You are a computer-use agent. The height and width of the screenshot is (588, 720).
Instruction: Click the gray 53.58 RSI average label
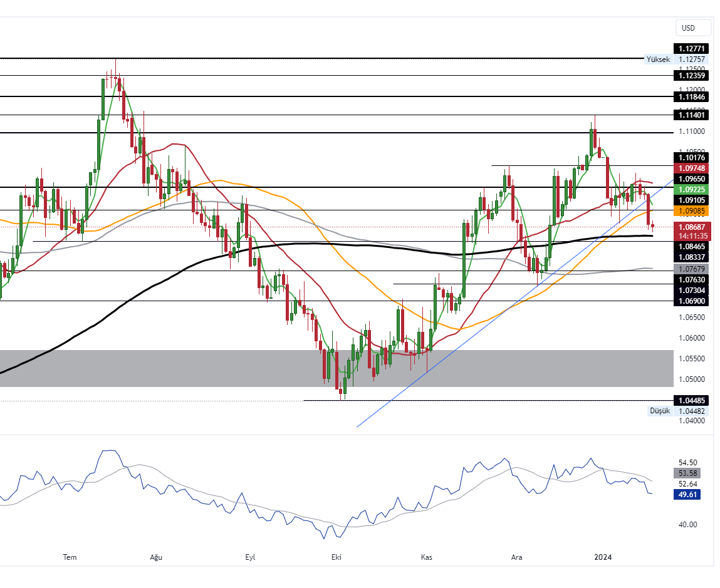pyautogui.click(x=686, y=473)
